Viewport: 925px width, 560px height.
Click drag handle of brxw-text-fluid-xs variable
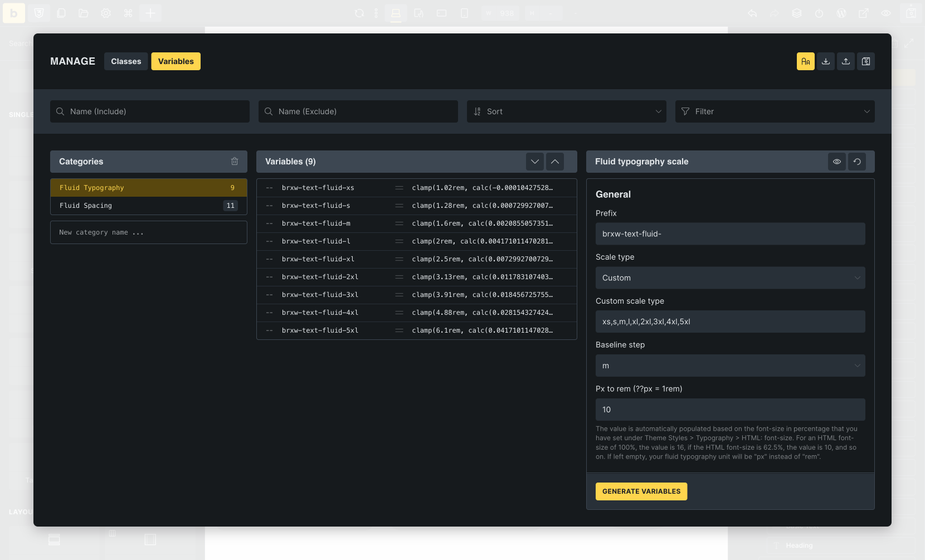click(x=270, y=188)
